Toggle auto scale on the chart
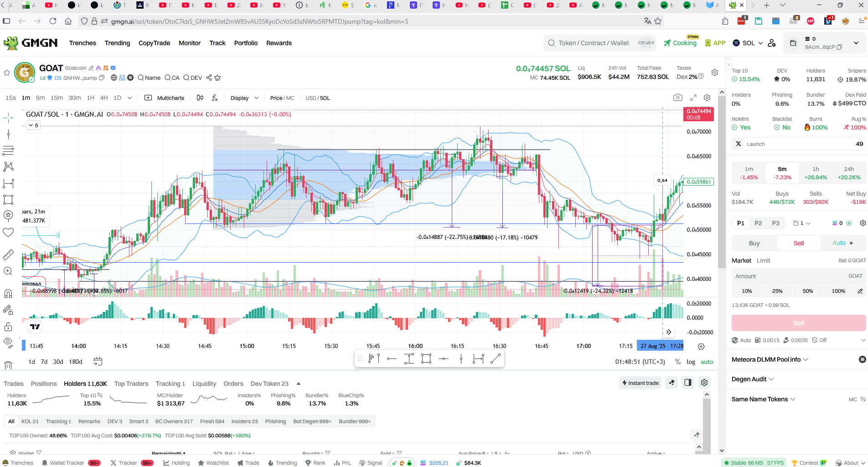868x467 pixels. [x=707, y=362]
